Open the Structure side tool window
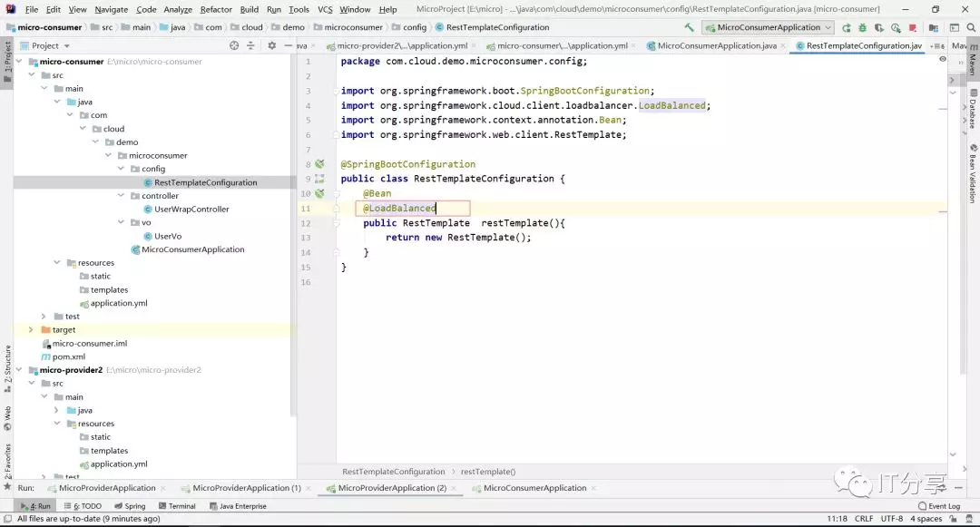The image size is (980, 527). coord(7,368)
